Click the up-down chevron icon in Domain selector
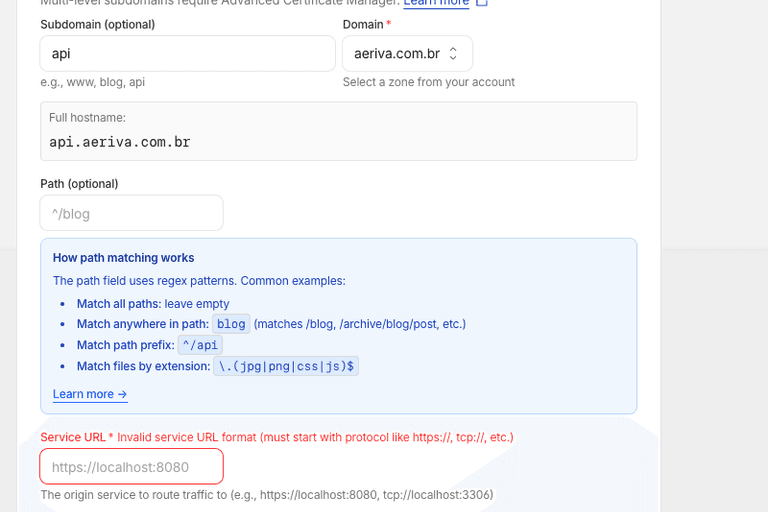 [x=453, y=53]
